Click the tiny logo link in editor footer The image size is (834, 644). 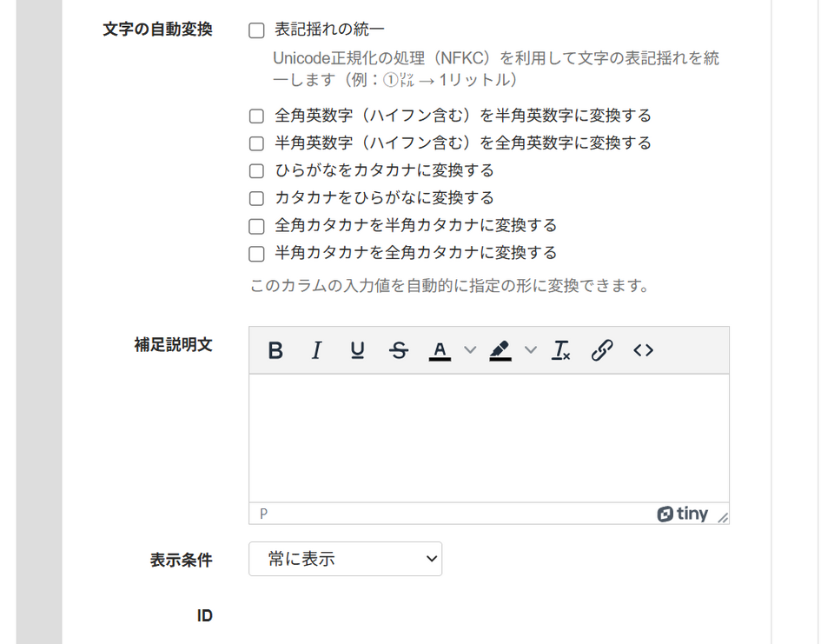click(x=683, y=514)
